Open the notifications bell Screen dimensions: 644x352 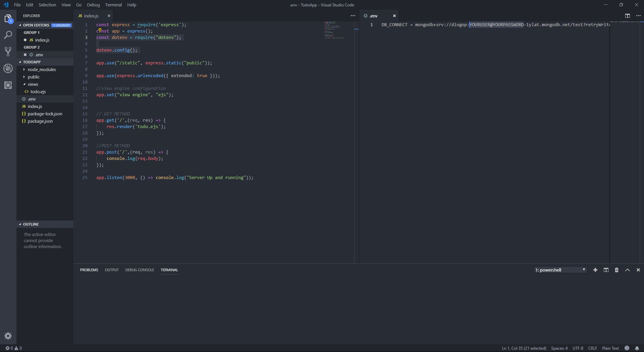click(637, 348)
